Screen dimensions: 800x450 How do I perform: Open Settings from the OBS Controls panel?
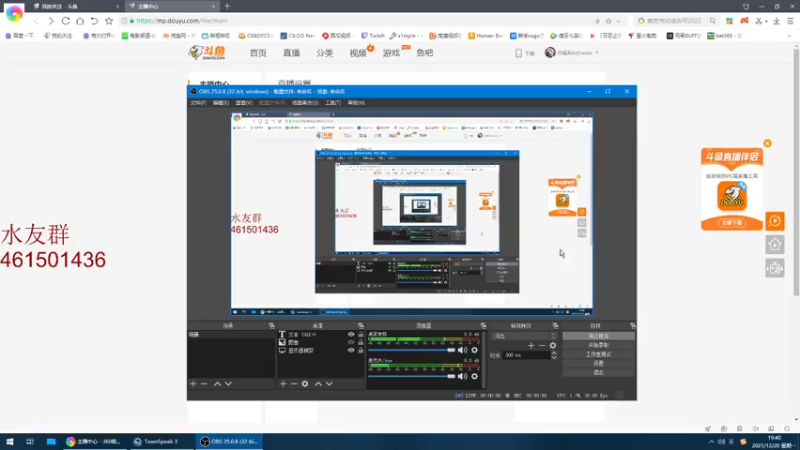[x=598, y=363]
